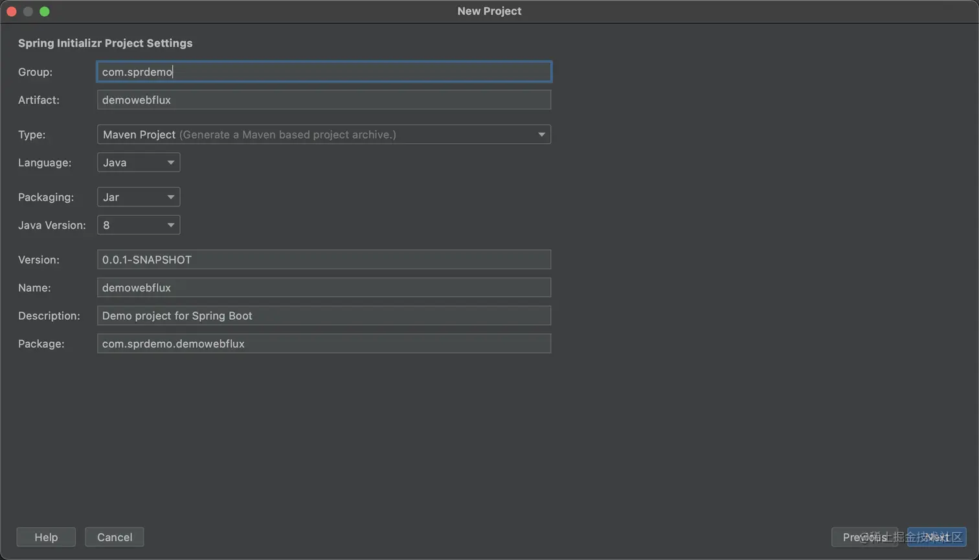Open Help for this dialog
This screenshot has height=560, width=979.
(46, 537)
